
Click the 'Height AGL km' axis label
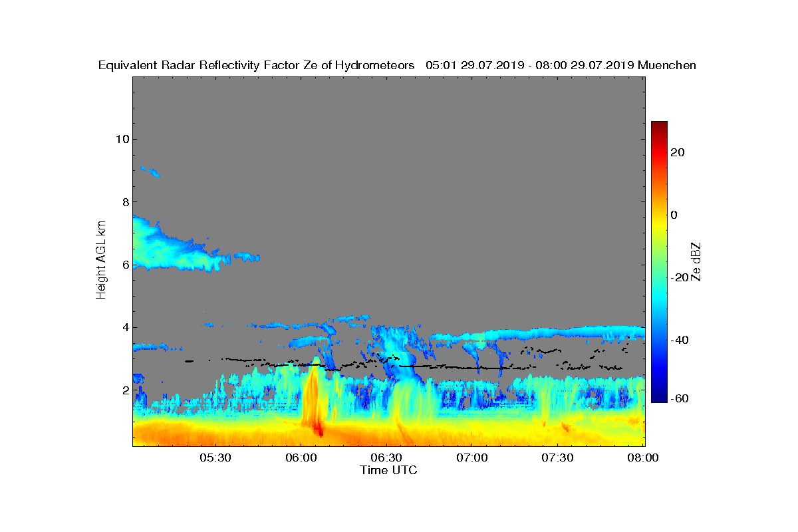[101, 261]
